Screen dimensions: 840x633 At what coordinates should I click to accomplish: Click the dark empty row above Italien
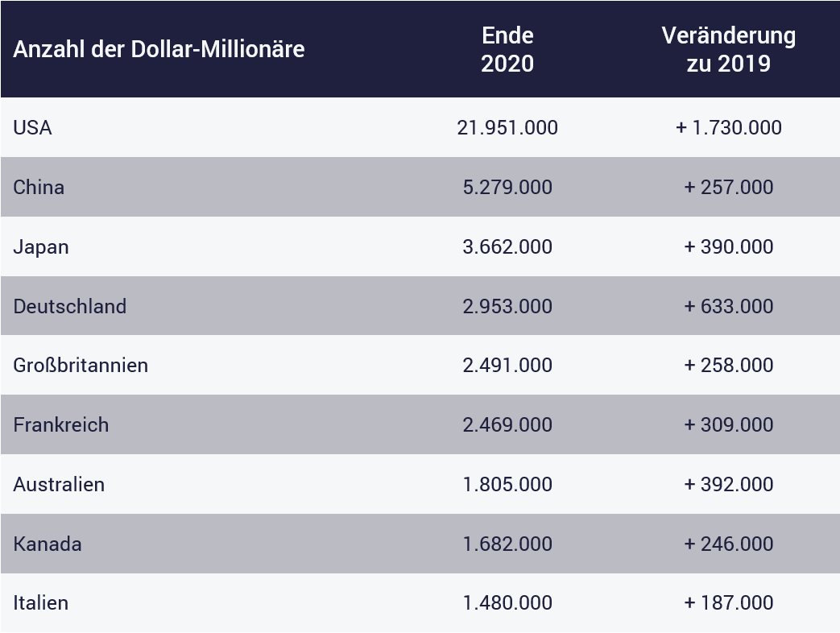pos(420,544)
